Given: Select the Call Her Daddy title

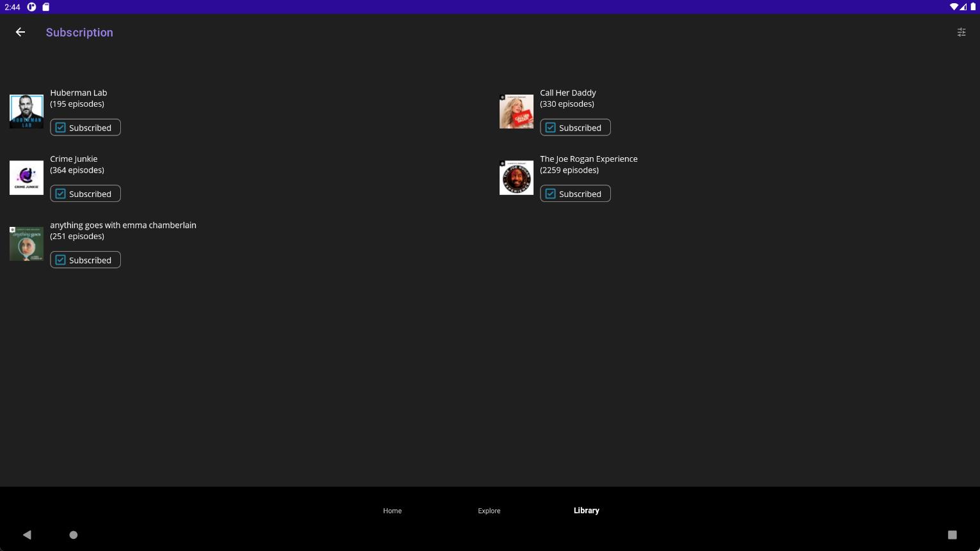Looking at the screenshot, I should (568, 93).
